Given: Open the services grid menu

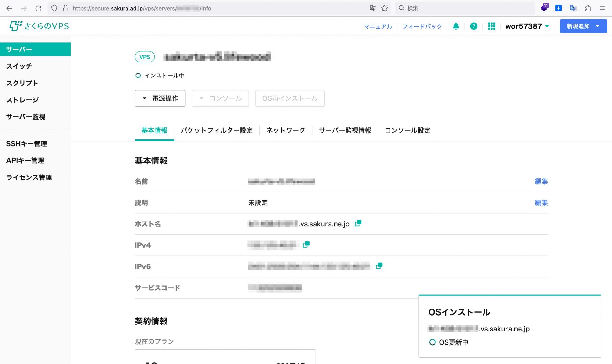Looking at the screenshot, I should point(492,26).
